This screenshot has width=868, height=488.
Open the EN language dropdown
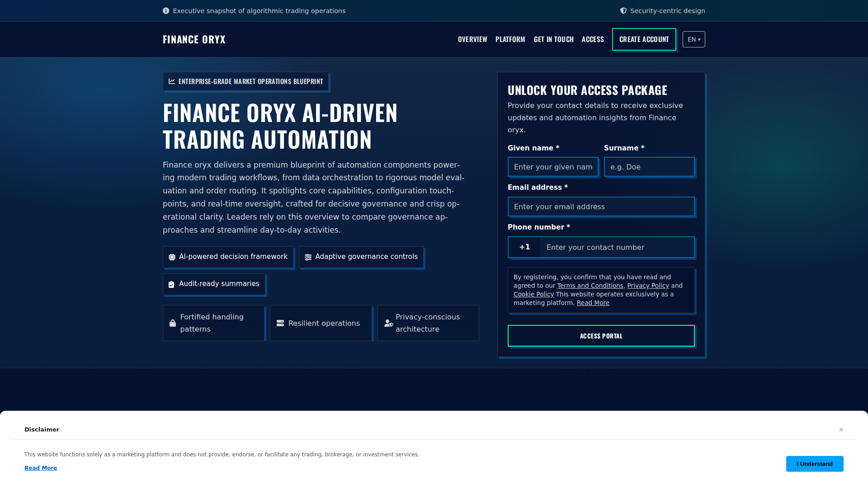[x=694, y=39]
